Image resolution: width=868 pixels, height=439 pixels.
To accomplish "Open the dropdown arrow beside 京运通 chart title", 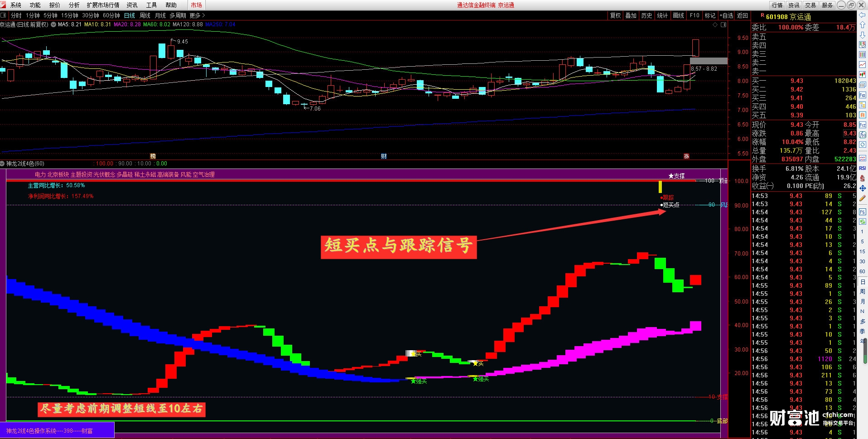I will pyautogui.click(x=53, y=24).
